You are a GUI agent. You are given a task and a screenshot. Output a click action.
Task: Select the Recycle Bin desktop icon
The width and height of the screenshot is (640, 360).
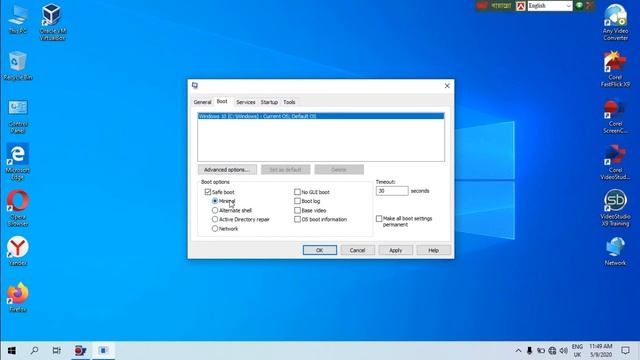pyautogui.click(x=18, y=65)
